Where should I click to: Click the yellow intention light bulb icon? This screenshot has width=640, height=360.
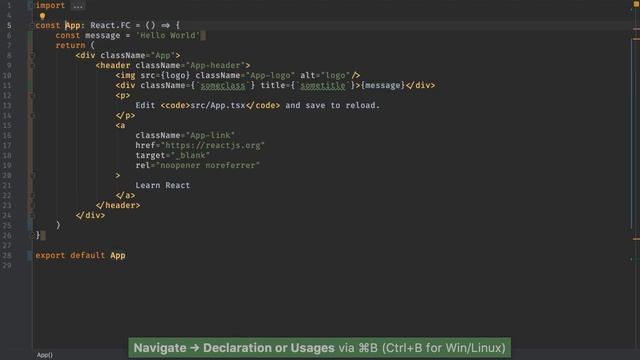(x=42, y=16)
